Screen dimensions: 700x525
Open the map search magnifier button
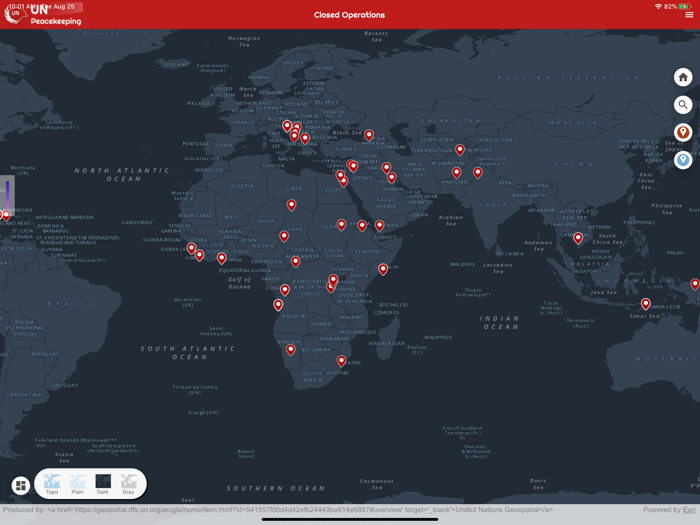click(683, 105)
